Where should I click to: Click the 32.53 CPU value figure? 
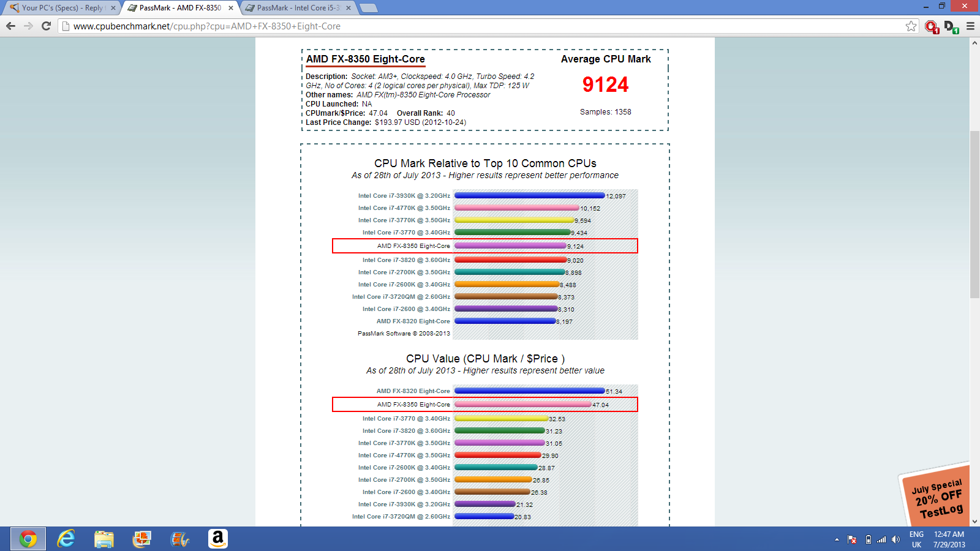[x=557, y=419]
